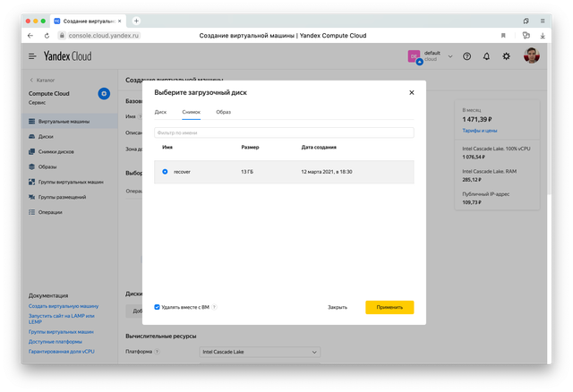Click the Фильтр по имени input field
573x392 pixels.
284,132
